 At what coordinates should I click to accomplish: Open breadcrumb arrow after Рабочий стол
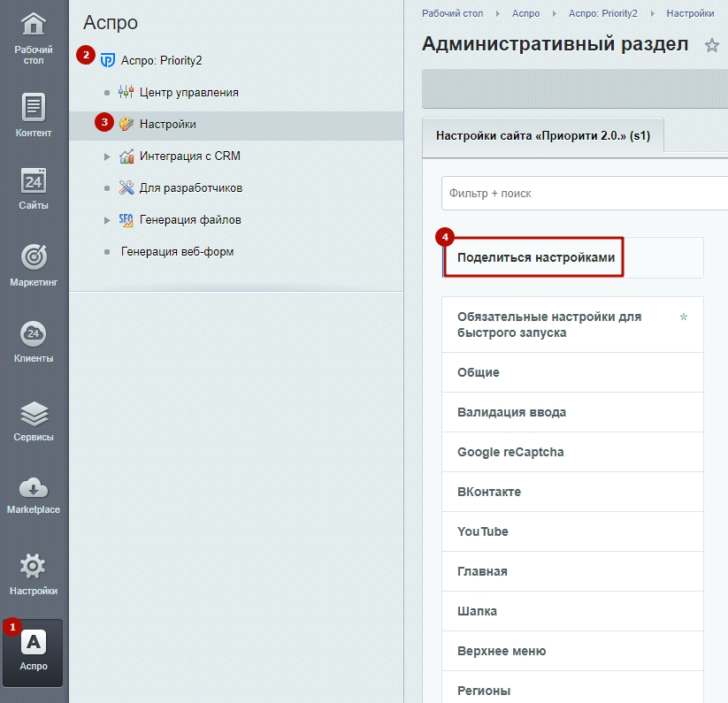coord(498,13)
